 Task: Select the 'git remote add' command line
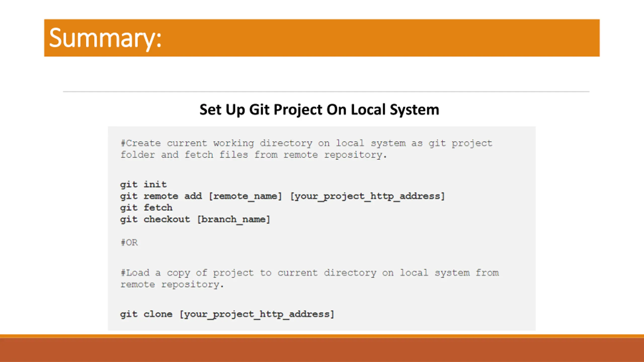(283, 196)
